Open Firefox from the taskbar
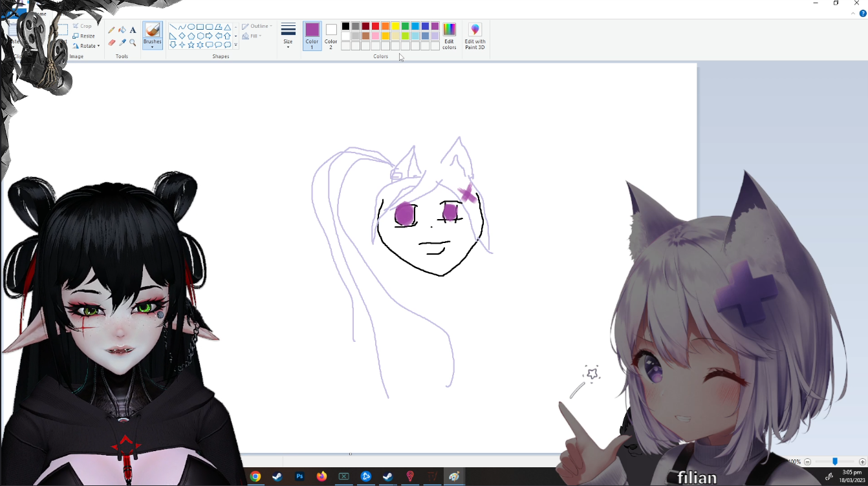Screen dimensions: 868x486 pos(321,477)
